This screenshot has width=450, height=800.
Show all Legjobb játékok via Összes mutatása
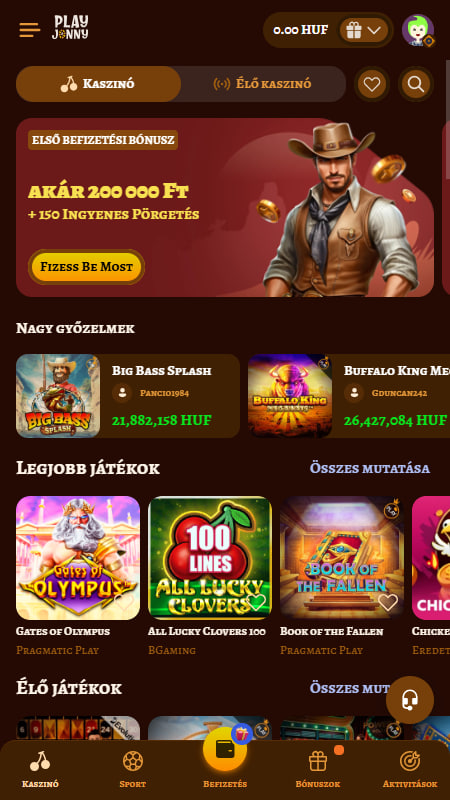point(369,468)
